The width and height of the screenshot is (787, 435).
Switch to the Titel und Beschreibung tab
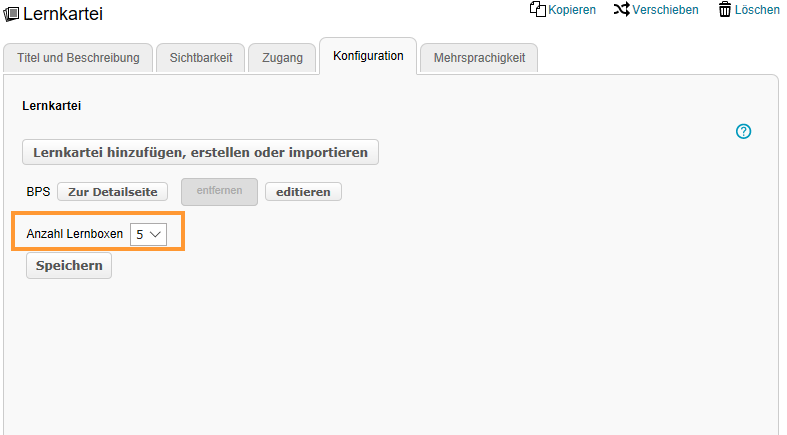point(79,58)
